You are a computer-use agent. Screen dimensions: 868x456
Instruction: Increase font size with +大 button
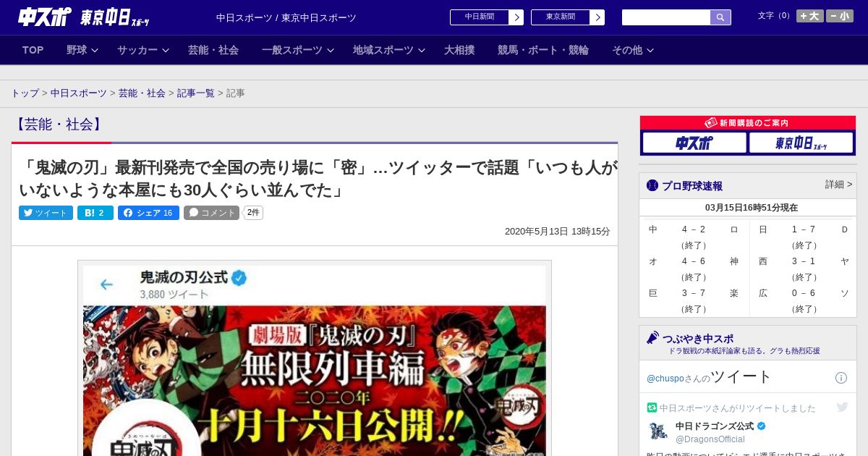[x=809, y=16]
